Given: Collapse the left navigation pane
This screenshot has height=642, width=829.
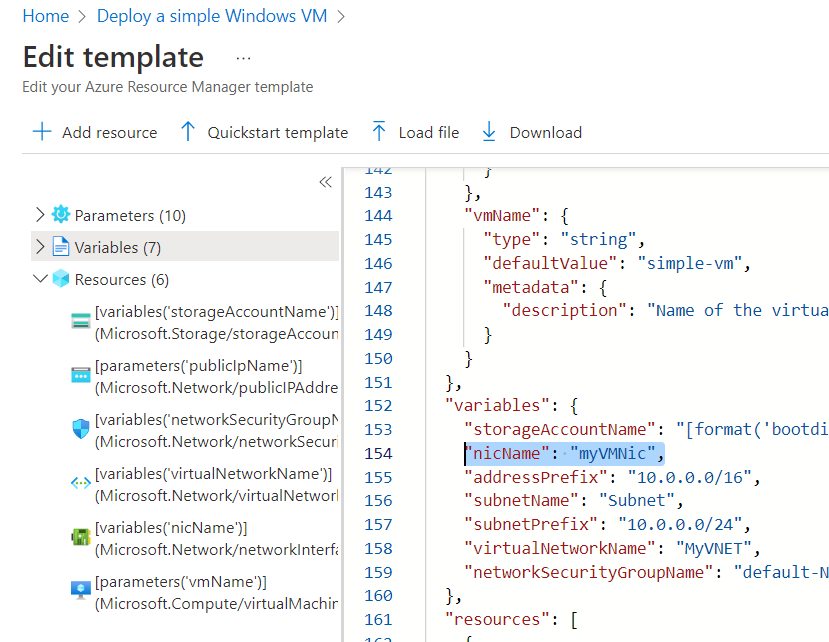Looking at the screenshot, I should pos(325,182).
